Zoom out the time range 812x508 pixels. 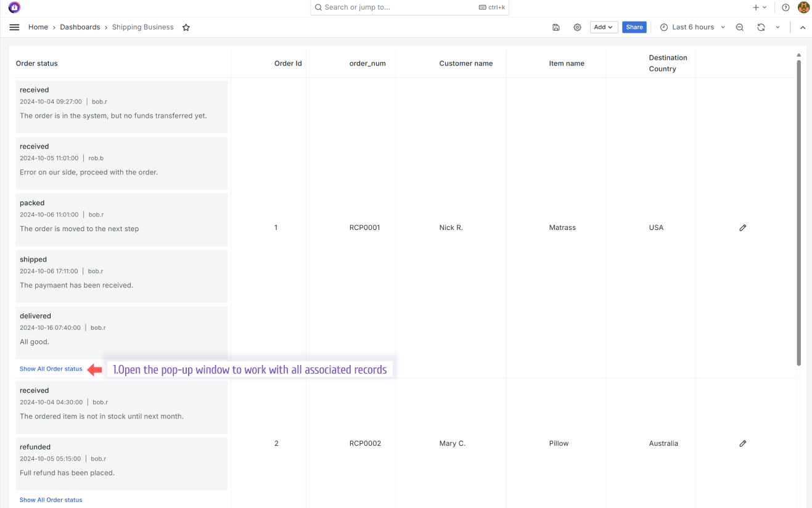click(739, 27)
